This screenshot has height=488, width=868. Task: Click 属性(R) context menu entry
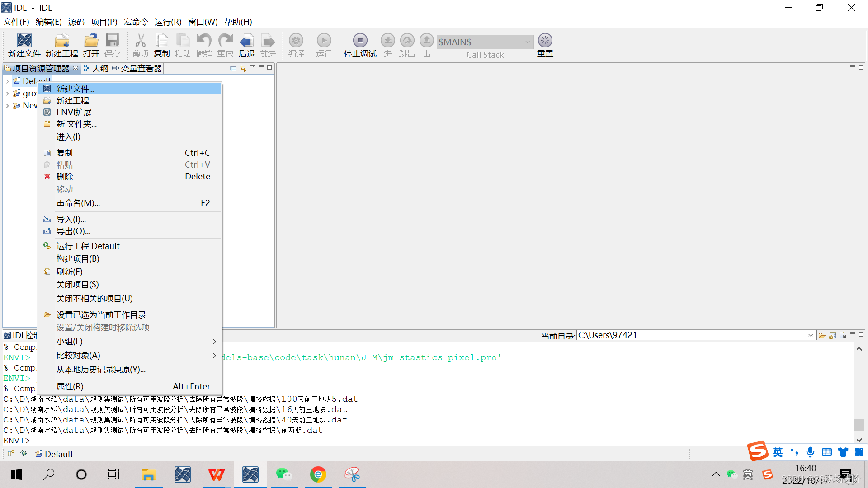pyautogui.click(x=70, y=387)
